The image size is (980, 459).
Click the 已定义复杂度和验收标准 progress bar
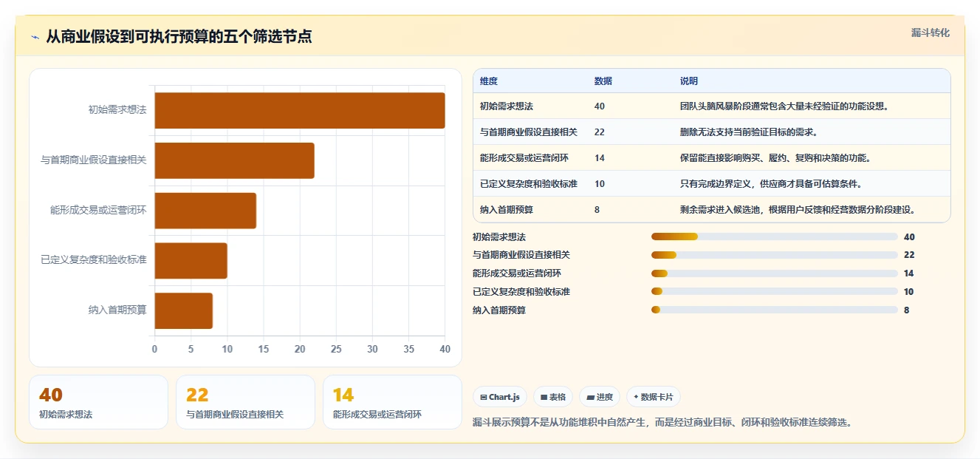[x=775, y=292]
